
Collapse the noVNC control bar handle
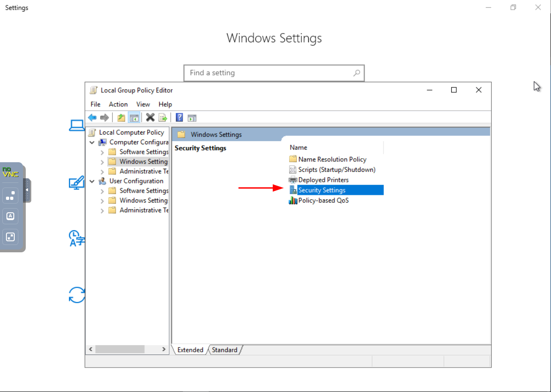pyautogui.click(x=27, y=190)
